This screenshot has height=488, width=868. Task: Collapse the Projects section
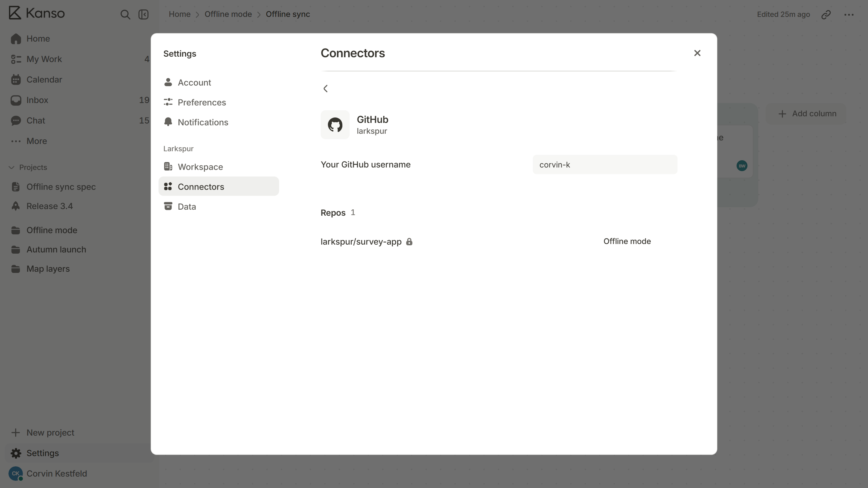[28, 167]
